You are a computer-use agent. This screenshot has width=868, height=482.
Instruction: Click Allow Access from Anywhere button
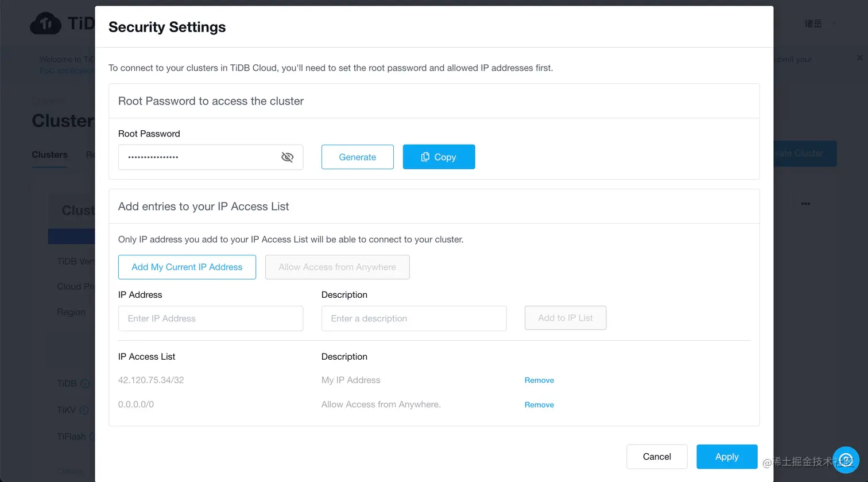point(337,267)
